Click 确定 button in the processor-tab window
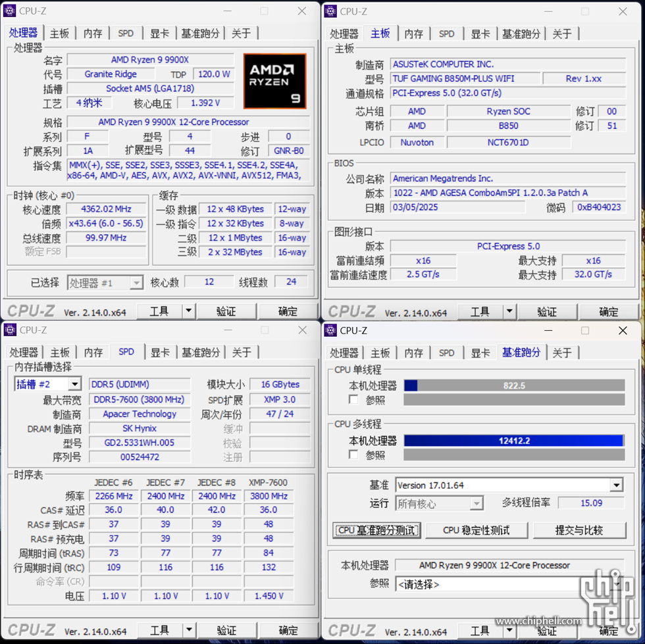 [x=288, y=311]
